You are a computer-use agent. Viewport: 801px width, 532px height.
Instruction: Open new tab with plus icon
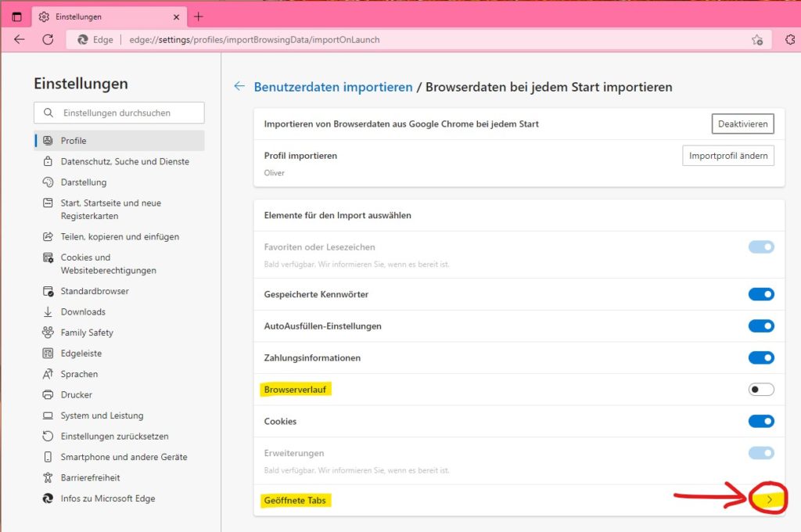[198, 16]
